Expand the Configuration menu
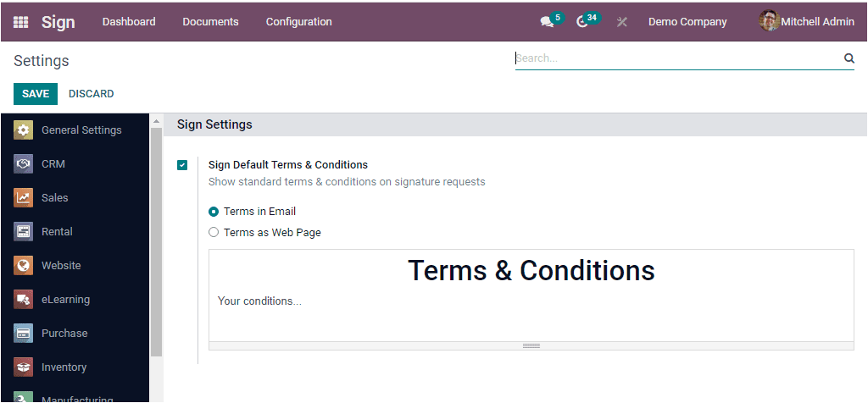Screen dimensions: 868x403 [x=298, y=22]
